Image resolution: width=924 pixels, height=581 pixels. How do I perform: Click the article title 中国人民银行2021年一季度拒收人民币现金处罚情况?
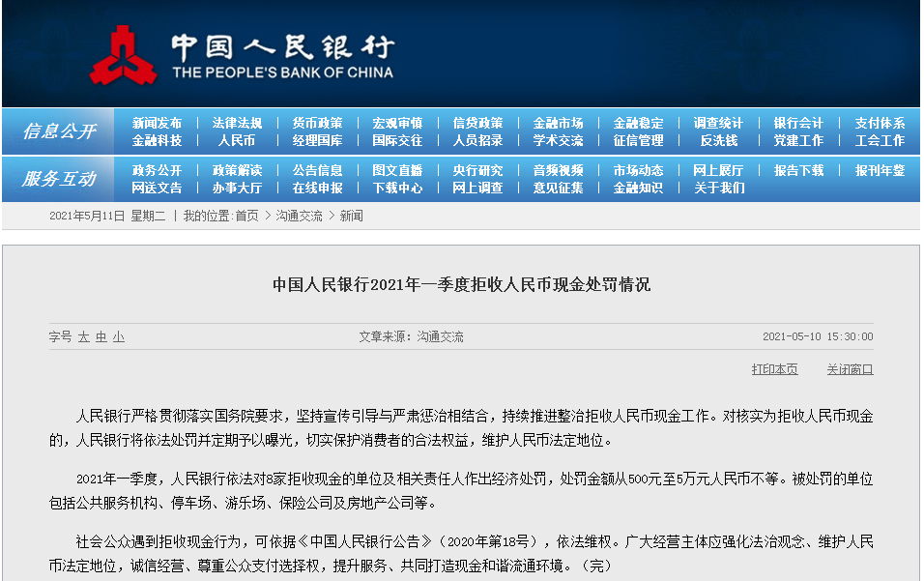[461, 284]
